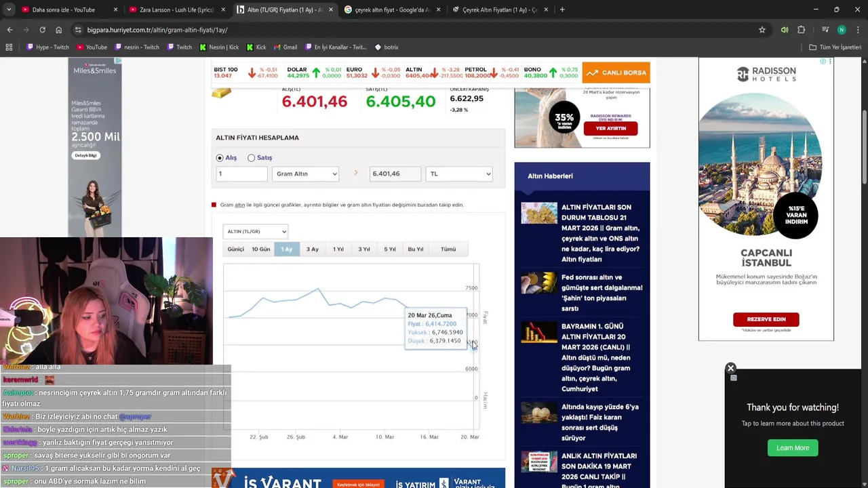Select the 1 Yıl chart range
This screenshot has height=488, width=868.
click(338, 249)
